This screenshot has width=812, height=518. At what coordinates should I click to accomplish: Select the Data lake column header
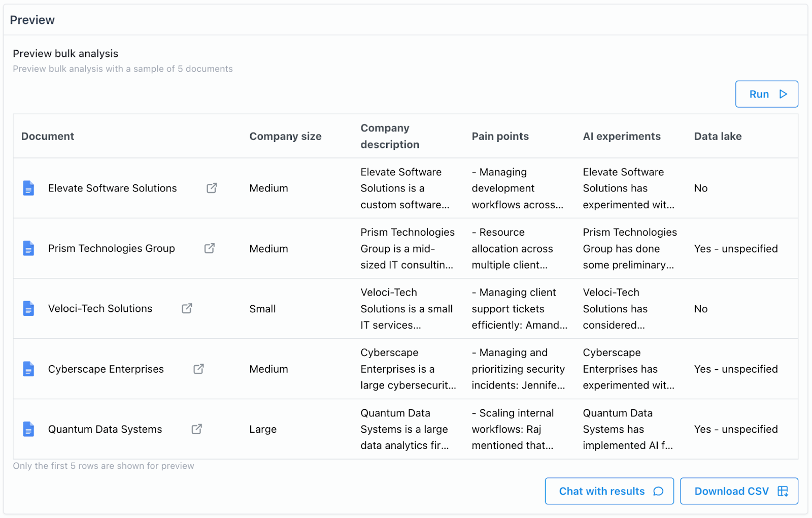[x=718, y=136]
